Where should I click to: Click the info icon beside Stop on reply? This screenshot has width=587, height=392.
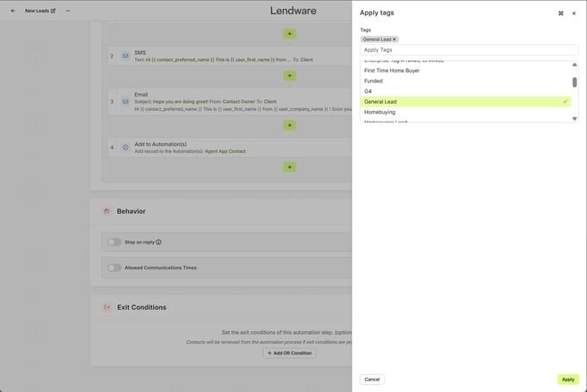158,242
